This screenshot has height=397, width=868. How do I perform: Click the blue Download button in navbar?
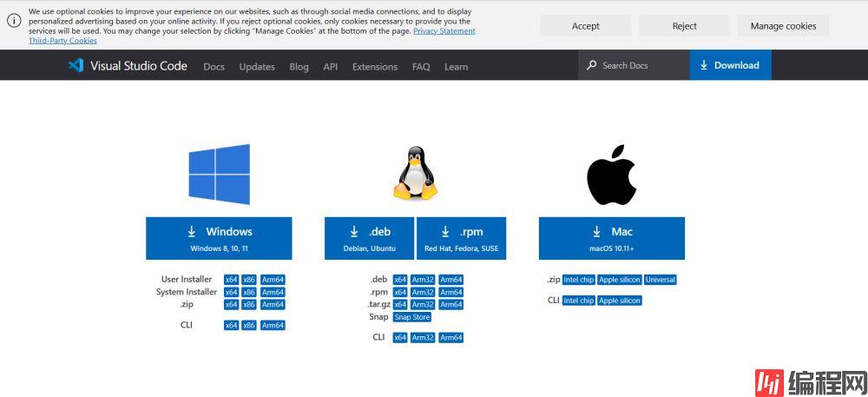[x=730, y=65]
